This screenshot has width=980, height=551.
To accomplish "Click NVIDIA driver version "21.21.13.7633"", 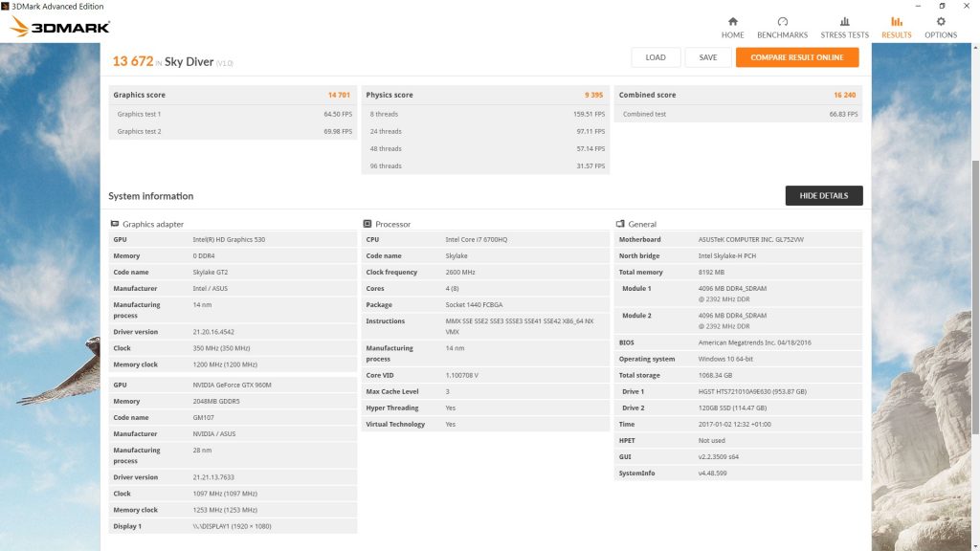I will [213, 477].
